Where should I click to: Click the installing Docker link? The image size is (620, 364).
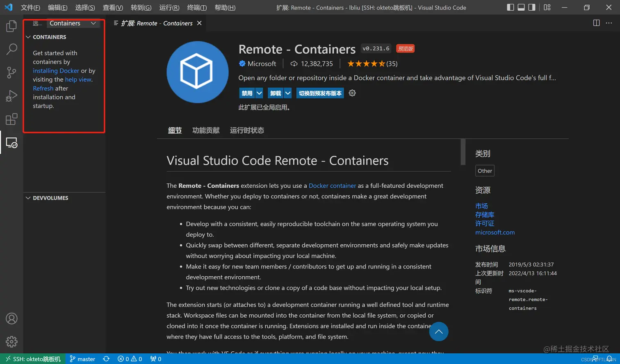pyautogui.click(x=56, y=71)
